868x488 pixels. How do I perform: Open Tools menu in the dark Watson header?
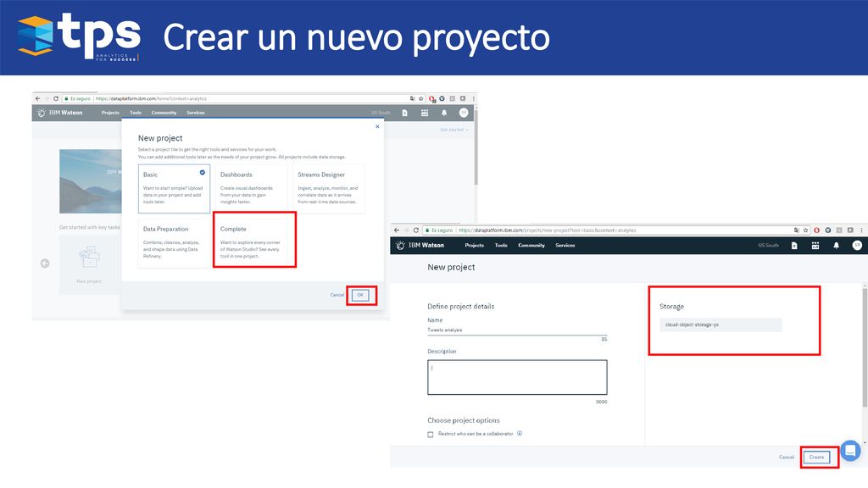coord(501,245)
